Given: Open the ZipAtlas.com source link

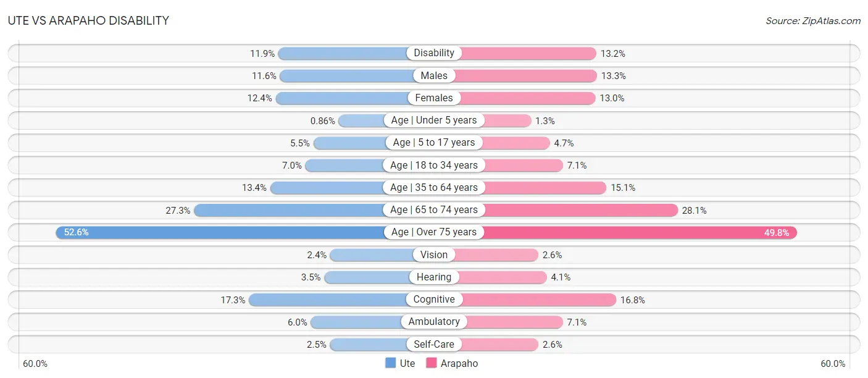Looking at the screenshot, I should [812, 20].
